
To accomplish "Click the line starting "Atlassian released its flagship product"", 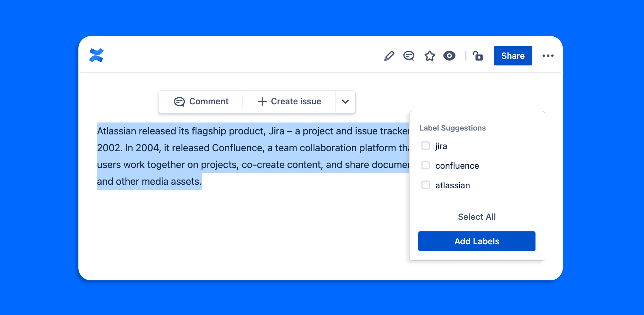I will point(253,131).
